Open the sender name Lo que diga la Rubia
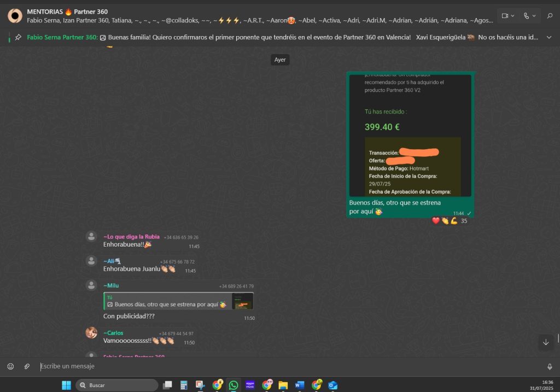560x392 pixels. click(x=131, y=237)
